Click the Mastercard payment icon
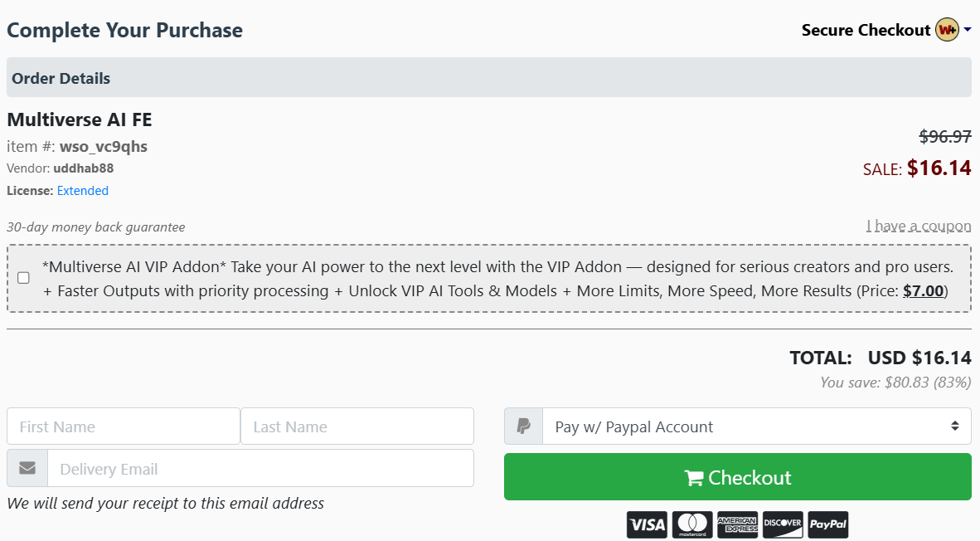The height and width of the screenshot is (541, 980). coord(692,524)
